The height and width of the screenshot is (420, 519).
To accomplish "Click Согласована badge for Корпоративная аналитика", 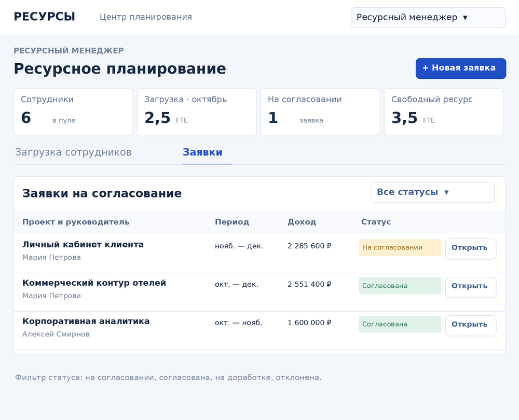I will [x=400, y=325].
